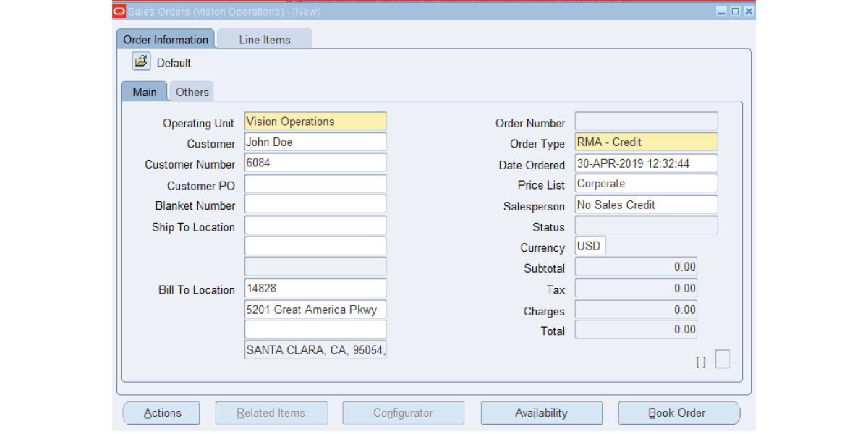Image resolution: width=868 pixels, height=434 pixels.
Task: Close the Sales Orders window
Action: pyautogui.click(x=748, y=12)
